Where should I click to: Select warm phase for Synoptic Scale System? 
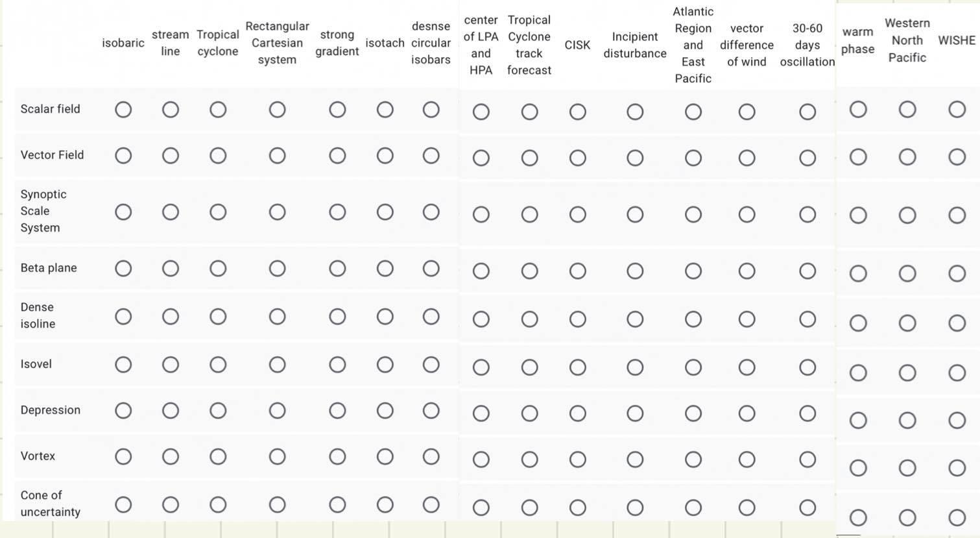tap(858, 215)
